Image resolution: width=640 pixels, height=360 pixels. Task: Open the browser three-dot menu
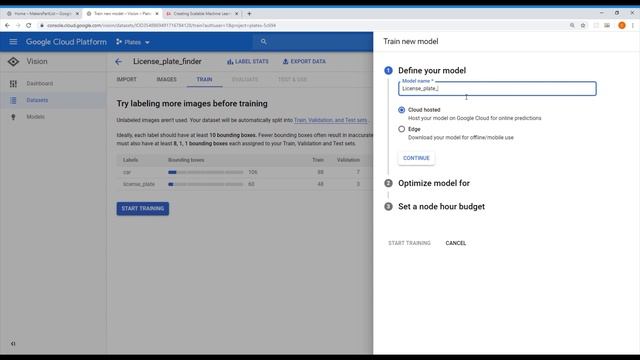pyautogui.click(x=633, y=25)
